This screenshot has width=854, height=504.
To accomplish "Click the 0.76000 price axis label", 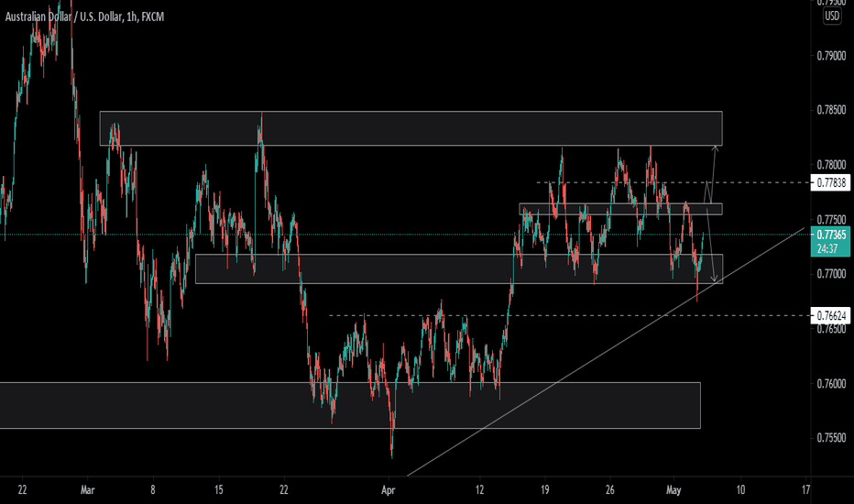I will (831, 384).
